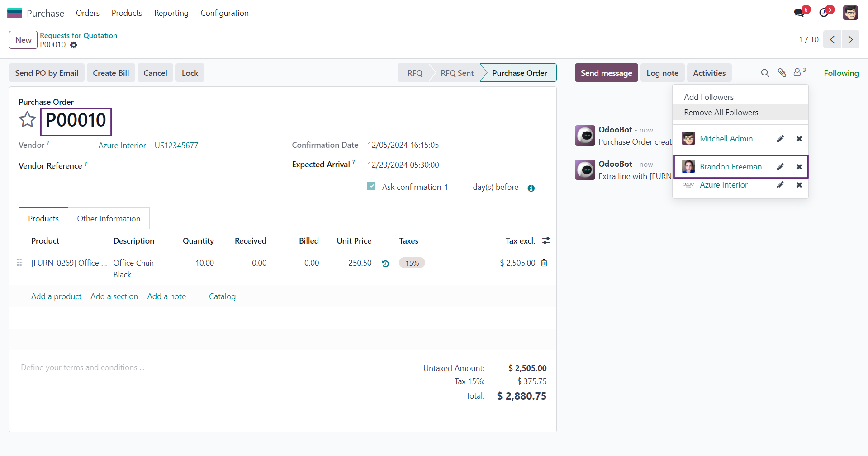Click Create Bill button
The height and width of the screenshot is (456, 868).
coord(111,73)
